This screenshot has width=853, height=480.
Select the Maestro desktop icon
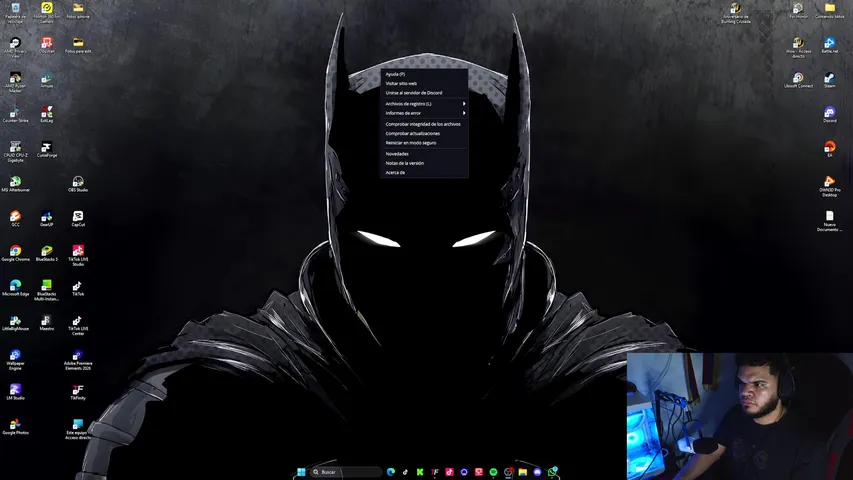pos(47,323)
